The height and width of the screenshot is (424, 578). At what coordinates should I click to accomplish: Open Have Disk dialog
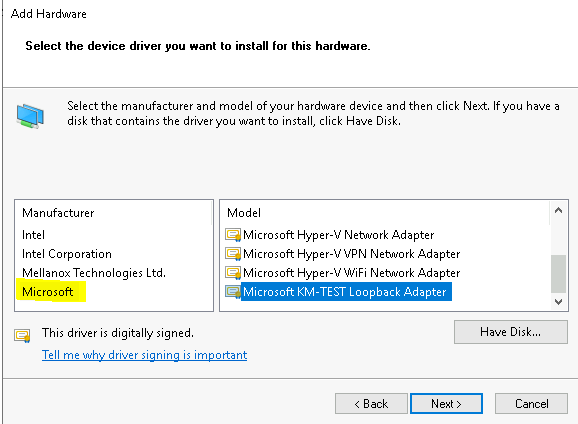[511, 332]
